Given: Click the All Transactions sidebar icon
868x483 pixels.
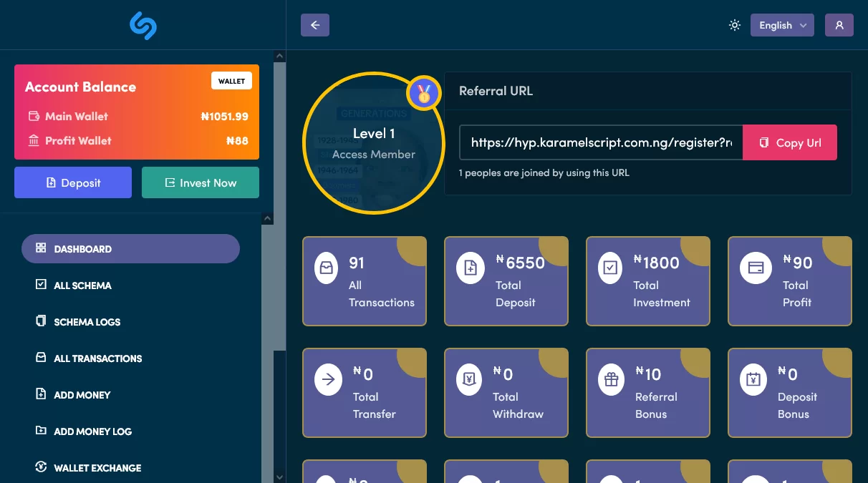Looking at the screenshot, I should [41, 358].
